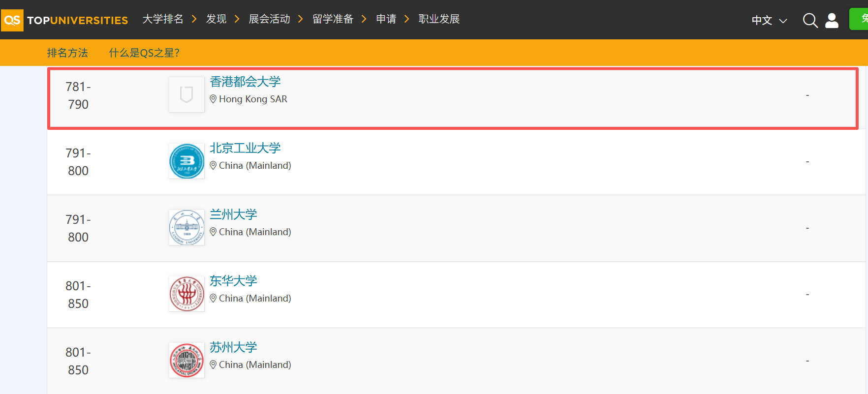868x394 pixels.
Task: Expand the 大学排名 menu
Action: pos(163,19)
